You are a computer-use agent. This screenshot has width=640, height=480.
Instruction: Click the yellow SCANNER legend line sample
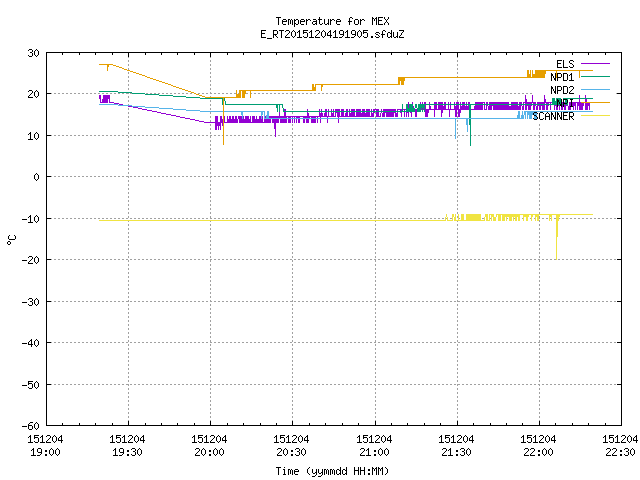595,116
